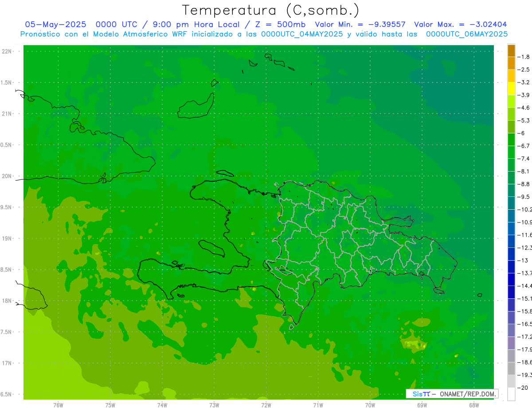Click the '71W' longitude label
Screen dimensions: 532x411
(318, 405)
